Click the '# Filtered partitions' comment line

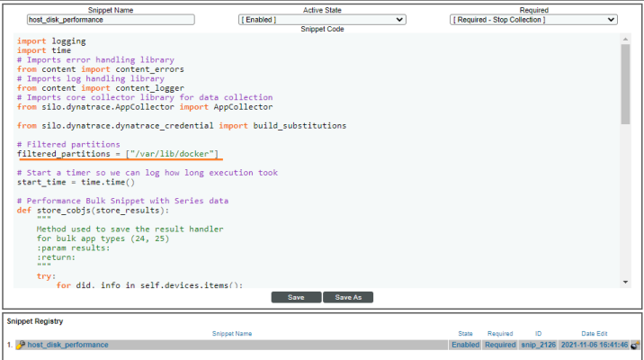click(x=68, y=144)
